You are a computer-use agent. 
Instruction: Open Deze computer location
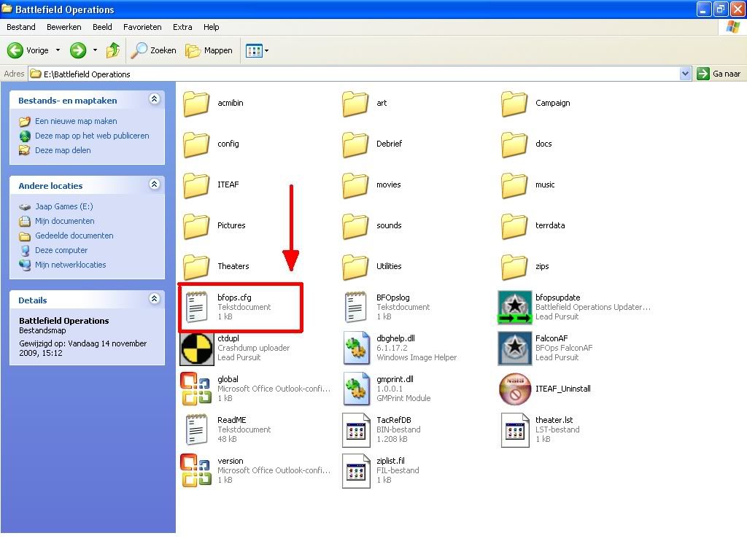pyautogui.click(x=61, y=250)
